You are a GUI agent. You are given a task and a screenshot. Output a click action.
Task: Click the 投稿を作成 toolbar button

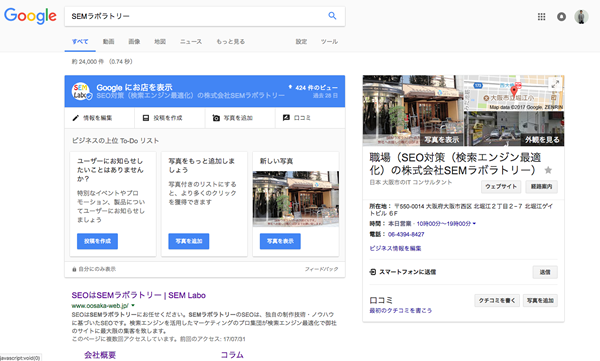point(163,118)
